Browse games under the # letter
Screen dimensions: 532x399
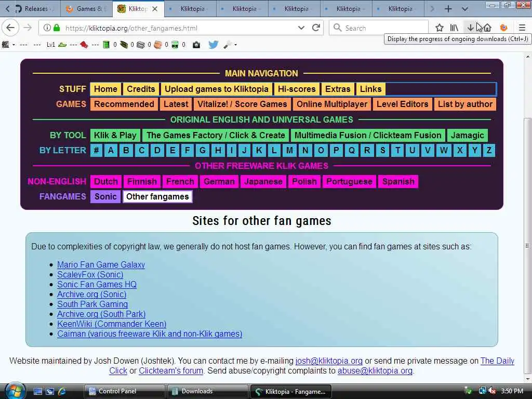(96, 150)
